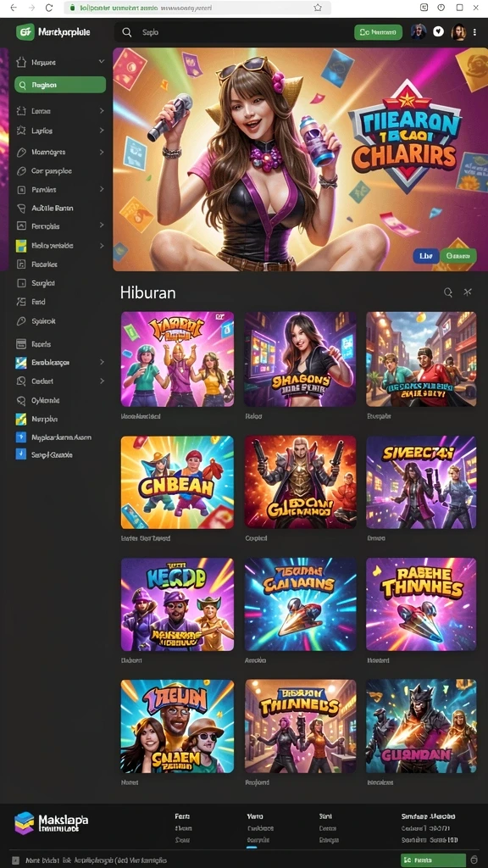Click the search icon beside the Hiburan heading
The width and height of the screenshot is (488, 868).
tap(448, 292)
